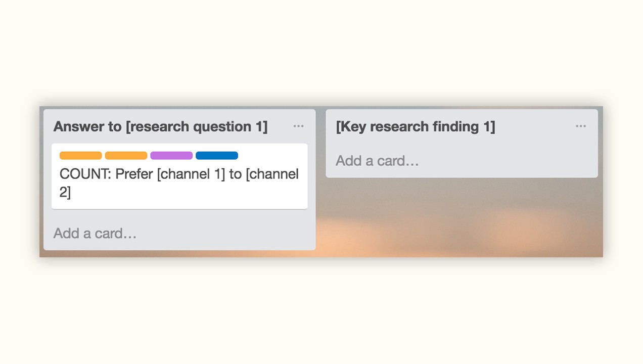
Task: Edit the Answer to [research question 1] list title
Action: click(160, 126)
